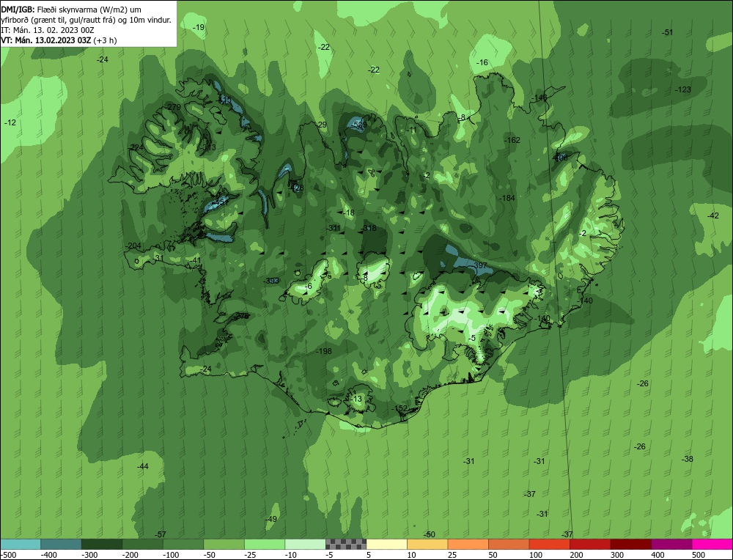Choose the orange swatch between 25 and 50
Image resolution: width=733 pixels, height=560 pixels.
pos(468,544)
